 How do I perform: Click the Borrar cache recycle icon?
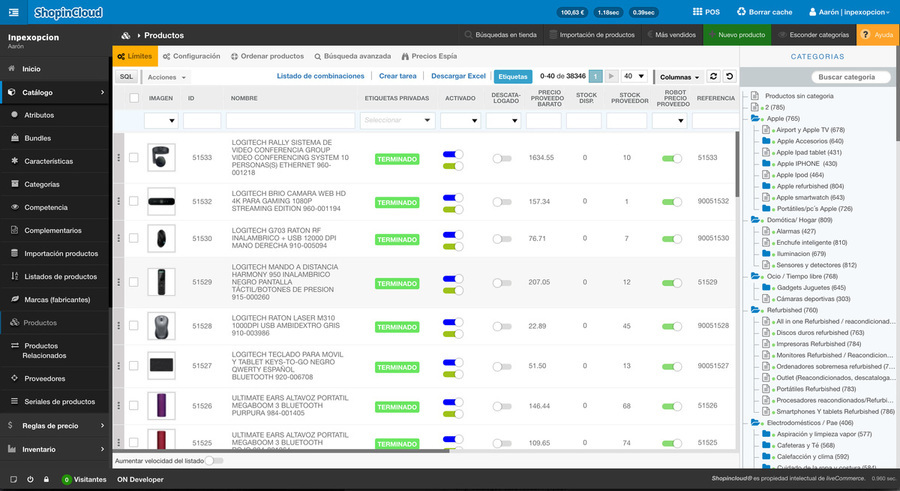pyautogui.click(x=741, y=11)
